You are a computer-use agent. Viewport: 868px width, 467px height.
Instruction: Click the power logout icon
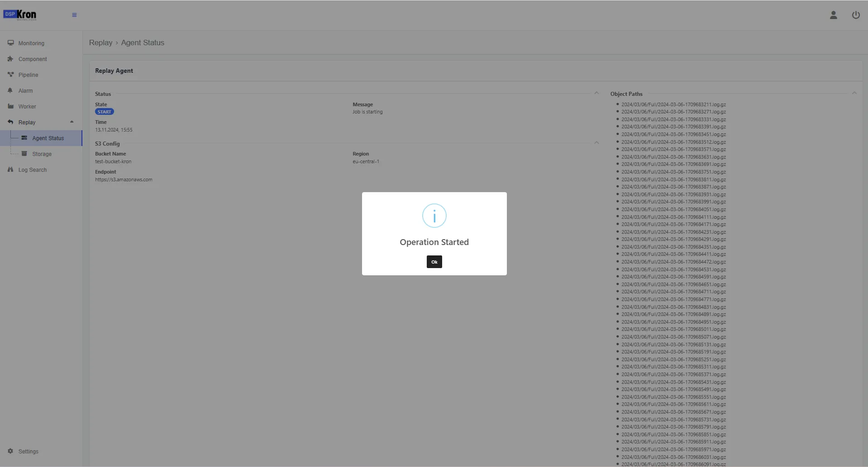856,15
